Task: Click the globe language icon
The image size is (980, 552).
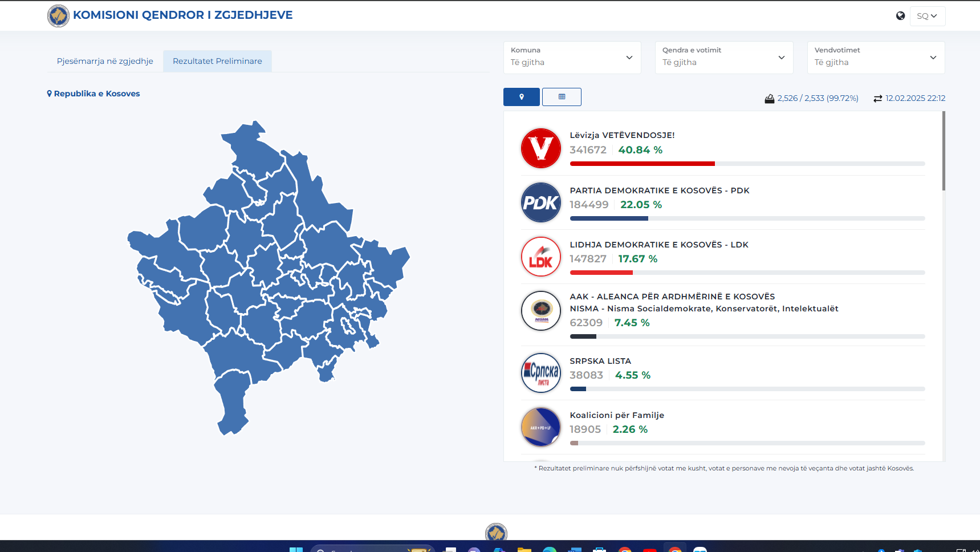Action: pos(900,16)
